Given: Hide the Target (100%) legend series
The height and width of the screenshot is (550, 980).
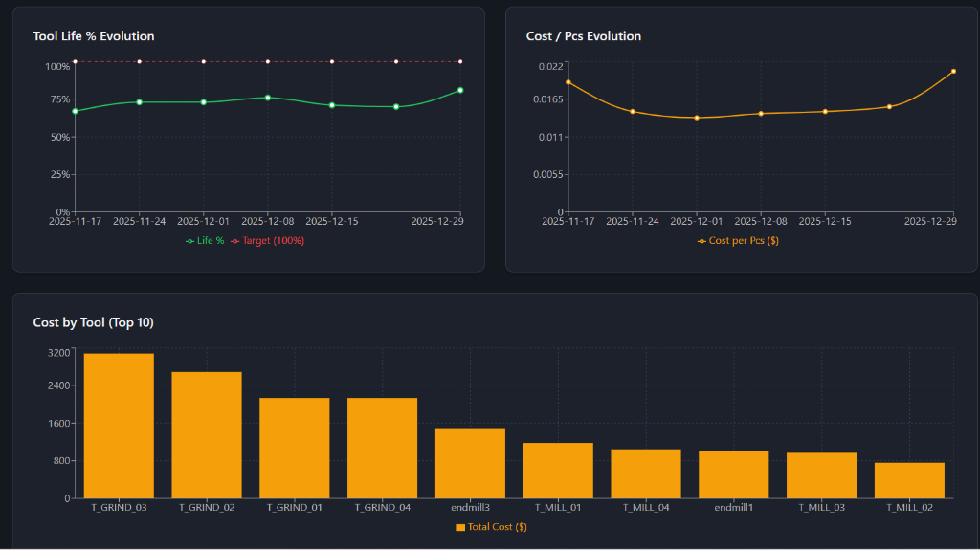Looking at the screenshot, I should coord(268,241).
